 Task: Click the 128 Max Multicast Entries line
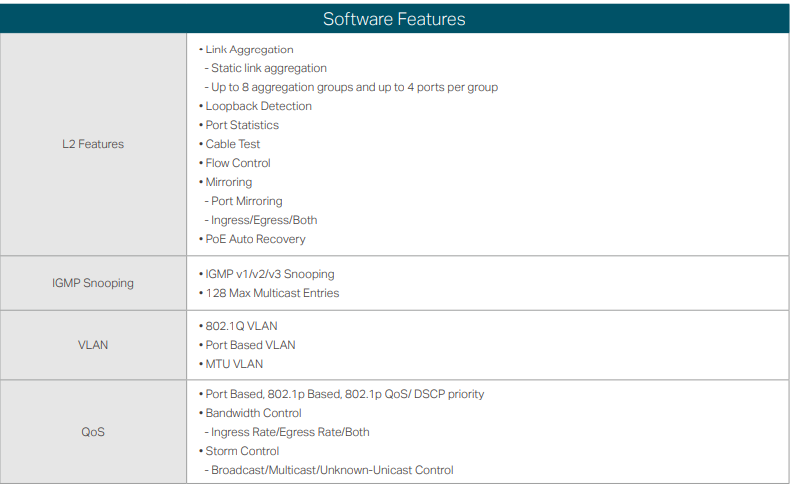(x=272, y=293)
